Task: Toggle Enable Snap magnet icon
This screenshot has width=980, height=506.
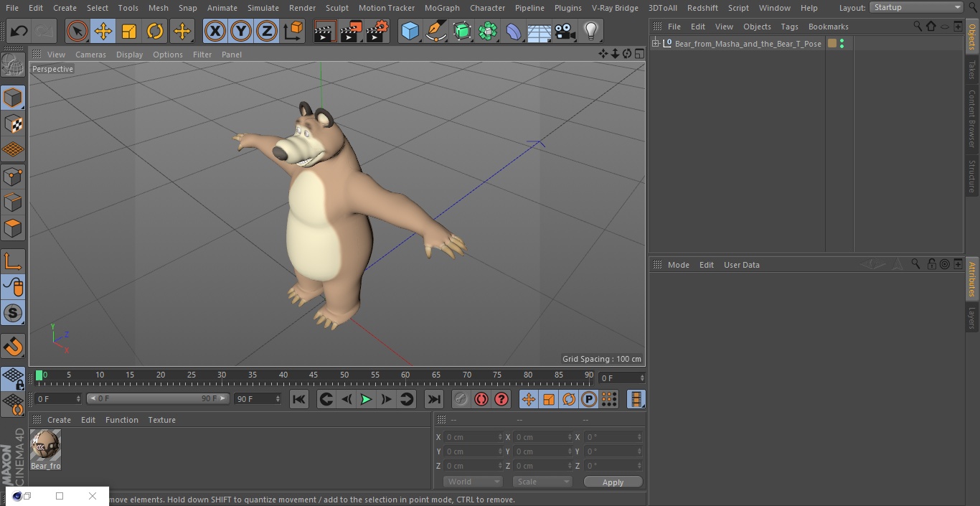Action: click(x=13, y=347)
